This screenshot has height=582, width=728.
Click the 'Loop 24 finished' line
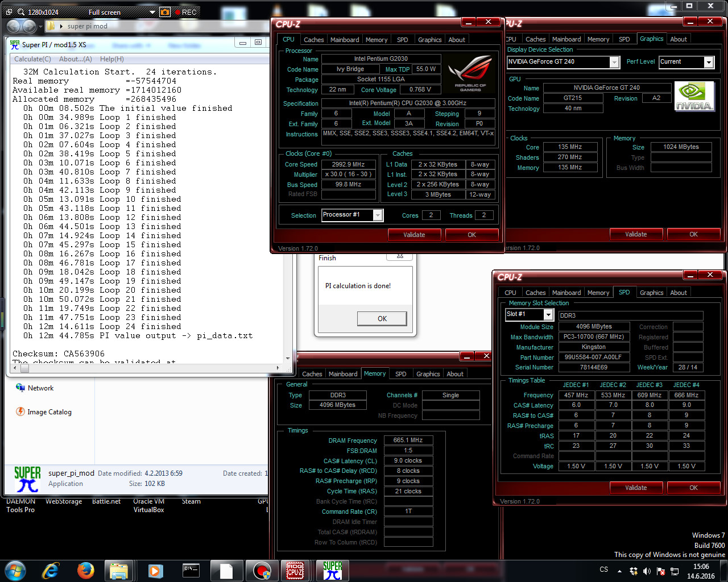(x=102, y=326)
